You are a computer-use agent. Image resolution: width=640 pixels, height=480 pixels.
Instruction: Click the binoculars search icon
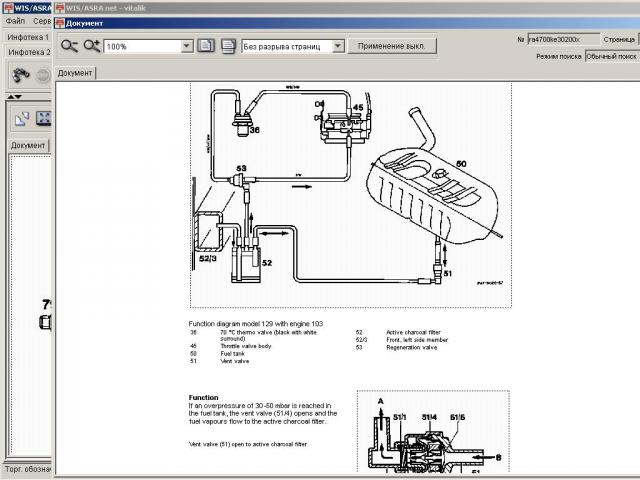coord(19,75)
